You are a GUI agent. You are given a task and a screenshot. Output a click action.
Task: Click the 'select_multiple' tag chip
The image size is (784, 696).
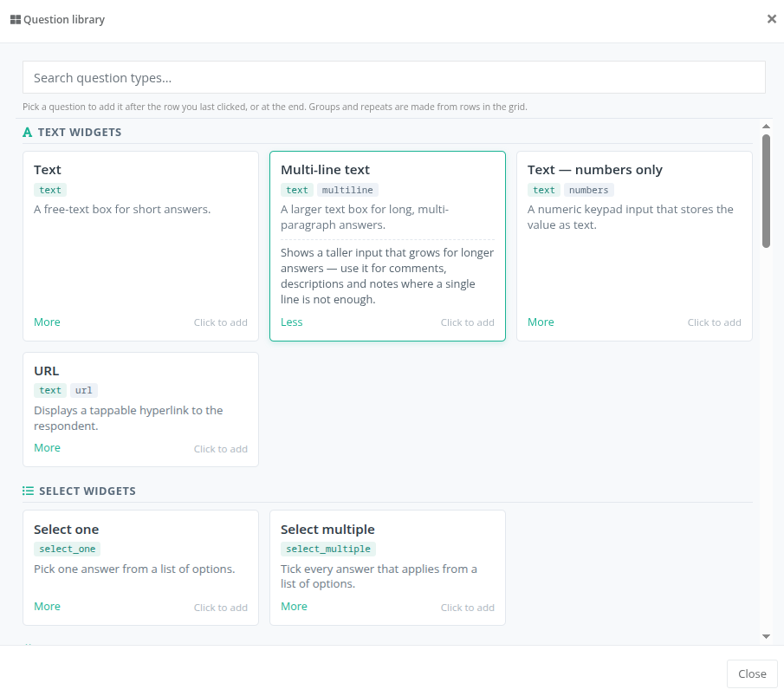point(328,549)
